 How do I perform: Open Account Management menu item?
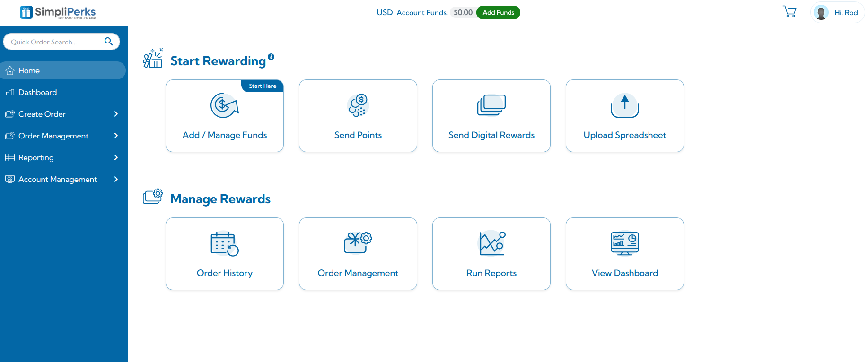[x=58, y=179]
